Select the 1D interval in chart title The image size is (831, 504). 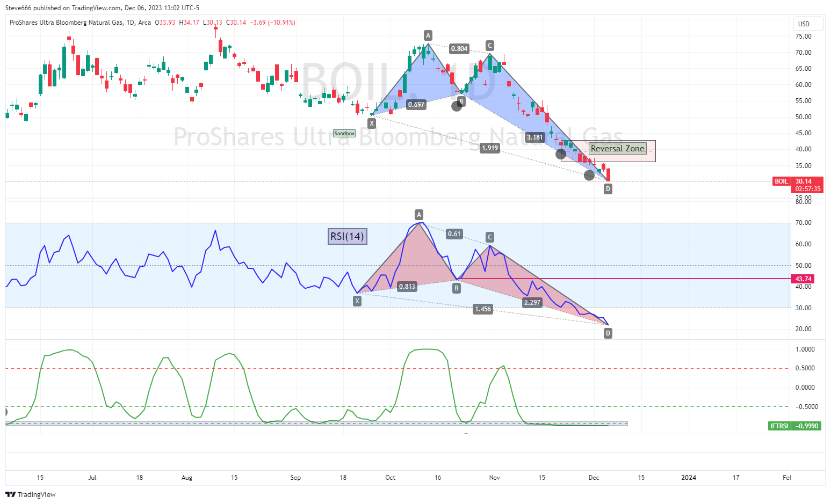pyautogui.click(x=131, y=23)
